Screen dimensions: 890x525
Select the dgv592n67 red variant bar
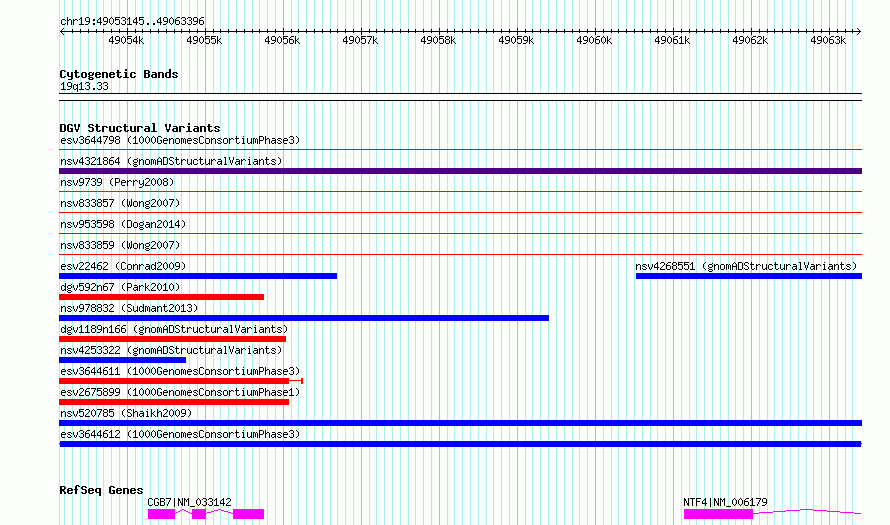(161, 297)
